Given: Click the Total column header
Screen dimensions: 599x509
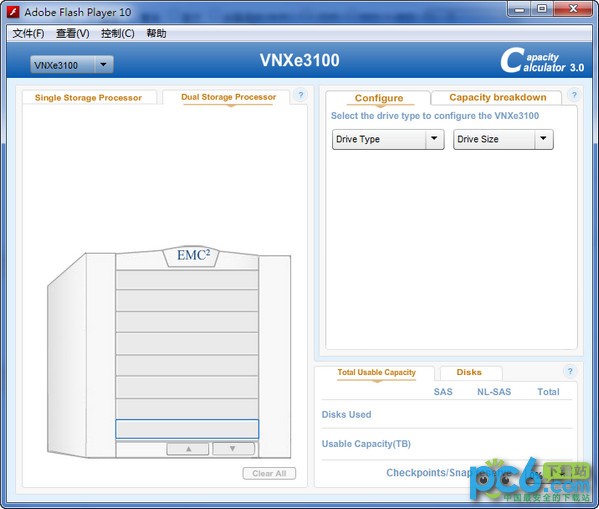Looking at the screenshot, I should click(x=548, y=392).
